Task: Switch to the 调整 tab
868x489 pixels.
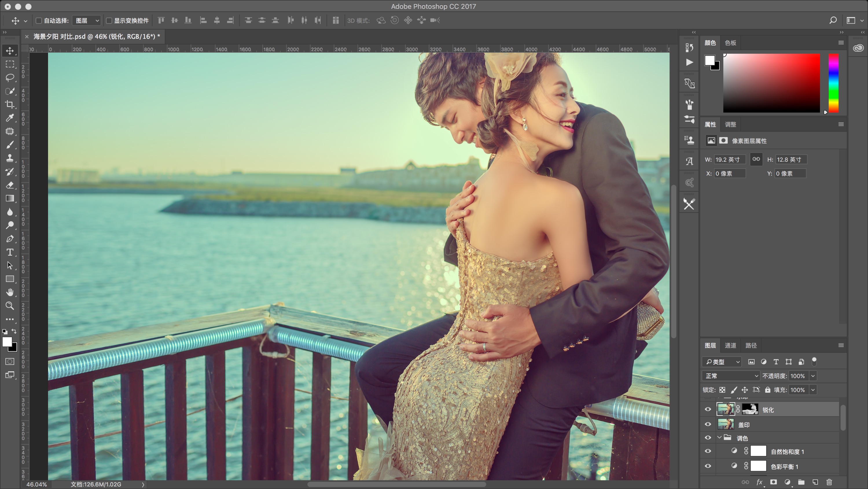Action: [731, 124]
